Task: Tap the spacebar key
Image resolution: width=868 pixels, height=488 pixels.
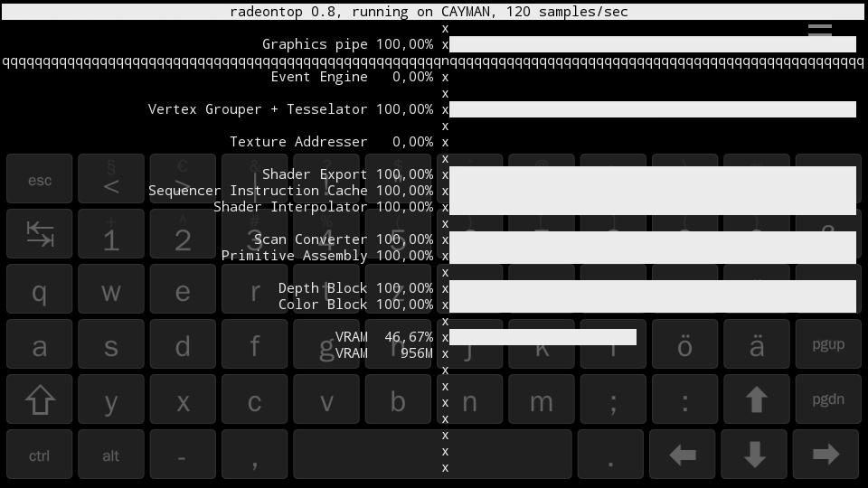Action: click(x=432, y=455)
